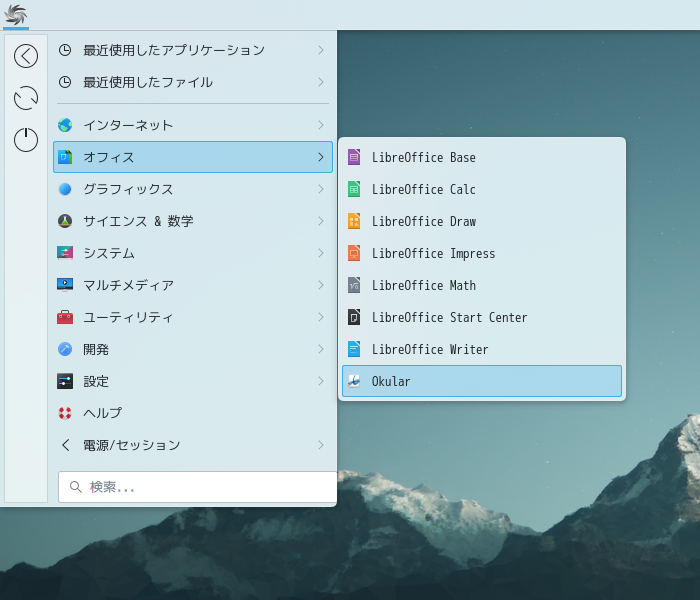This screenshot has height=600, width=700.
Task: Click the blue sphere グラフィックス icon
Action: 65,189
